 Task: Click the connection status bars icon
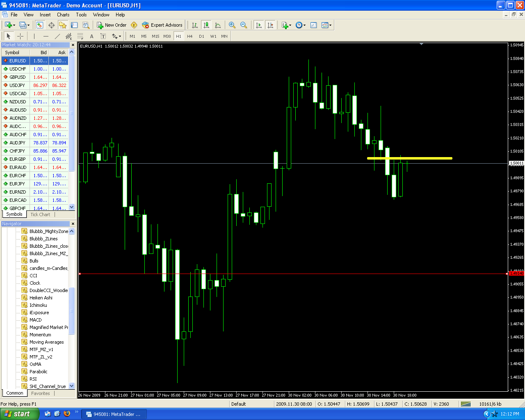click(x=466, y=404)
